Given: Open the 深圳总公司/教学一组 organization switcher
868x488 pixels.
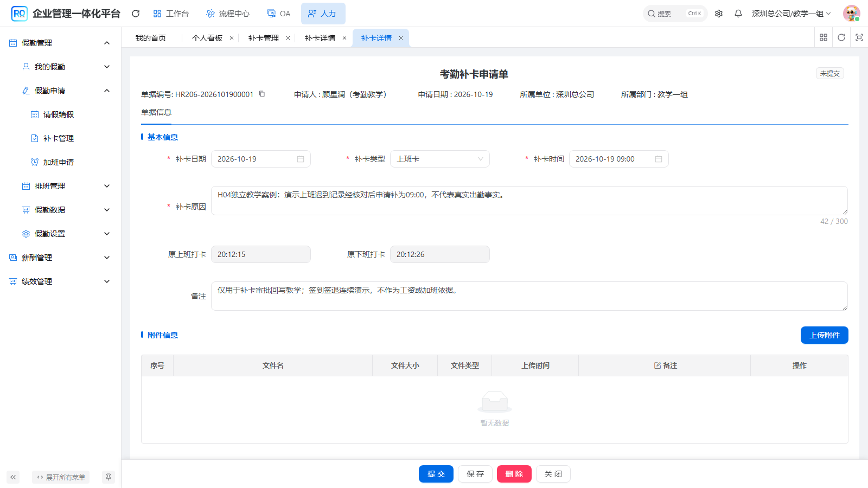Looking at the screenshot, I should (x=791, y=14).
